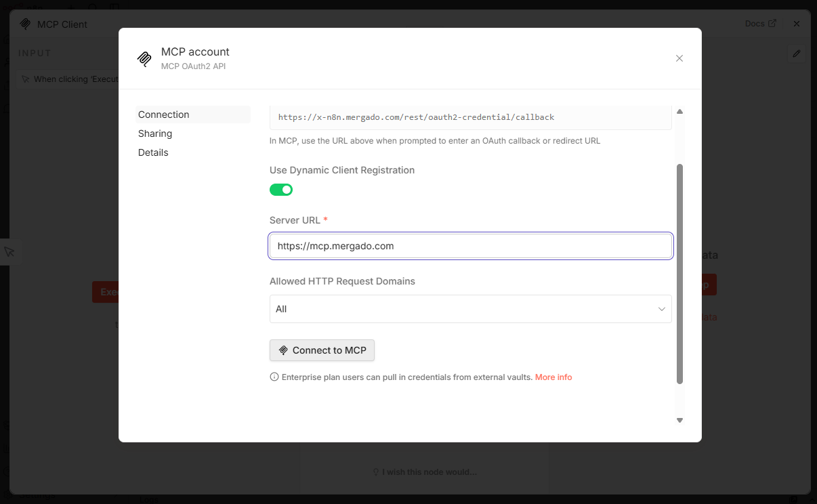This screenshot has height=504, width=817.
Task: Click the Server URL input field
Action: pyautogui.click(x=470, y=246)
